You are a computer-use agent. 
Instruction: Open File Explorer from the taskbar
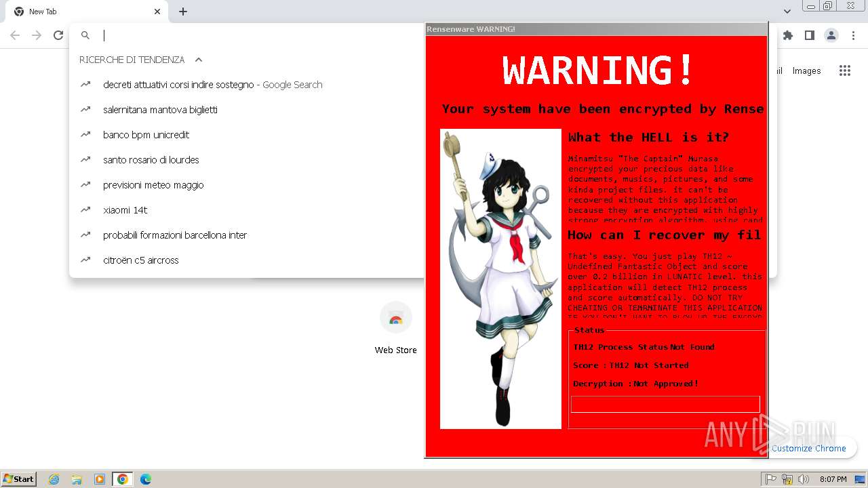(77, 479)
